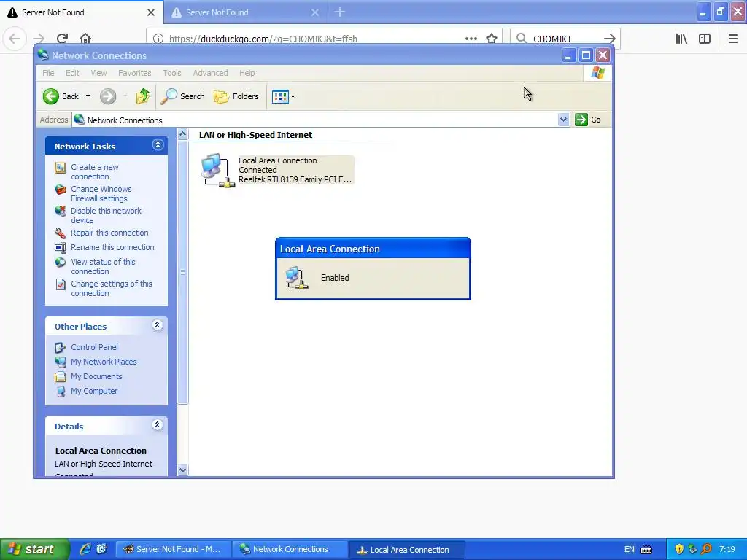Screen dimensions: 747x560
Task: Click the Windows start button
Action: pos(34,549)
